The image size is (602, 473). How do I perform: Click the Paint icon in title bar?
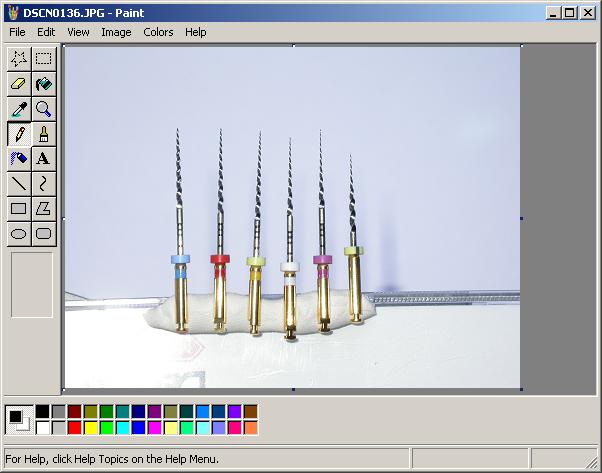tap(13, 13)
